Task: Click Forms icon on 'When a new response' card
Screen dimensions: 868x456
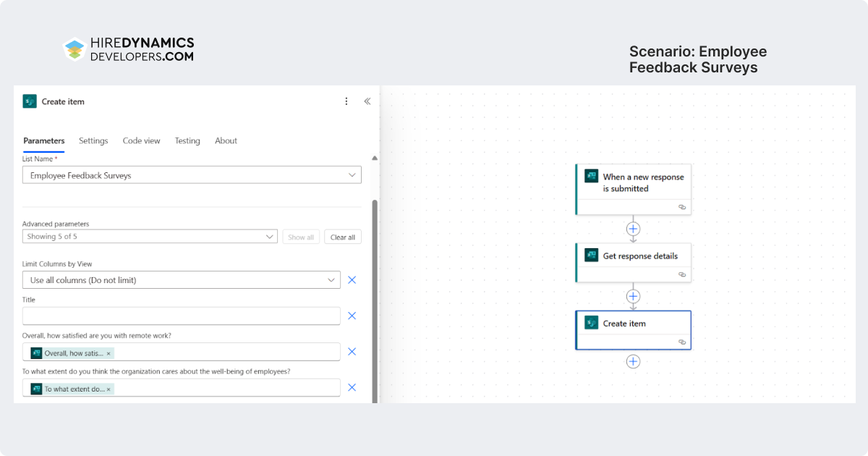Action: click(591, 176)
